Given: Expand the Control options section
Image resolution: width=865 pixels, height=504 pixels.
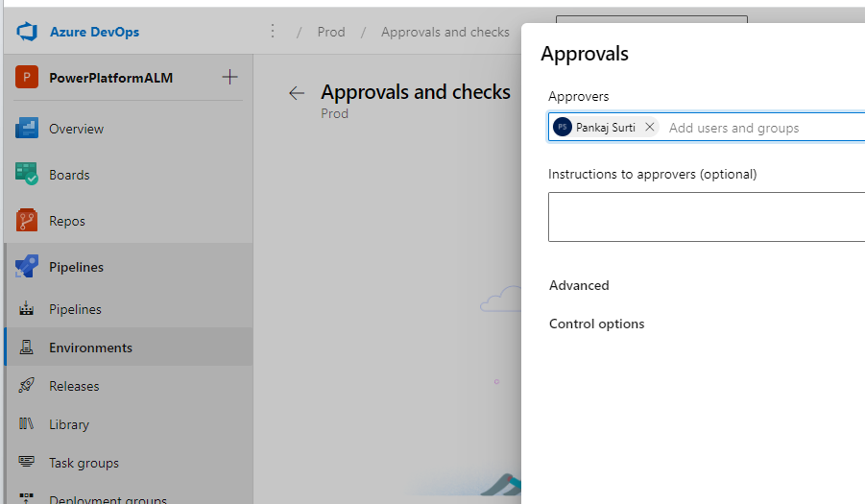Looking at the screenshot, I should pos(596,324).
